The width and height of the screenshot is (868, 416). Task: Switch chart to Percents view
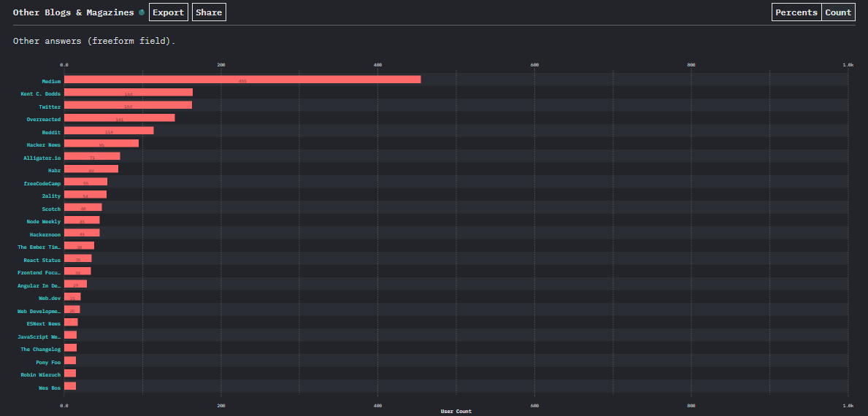pyautogui.click(x=796, y=12)
